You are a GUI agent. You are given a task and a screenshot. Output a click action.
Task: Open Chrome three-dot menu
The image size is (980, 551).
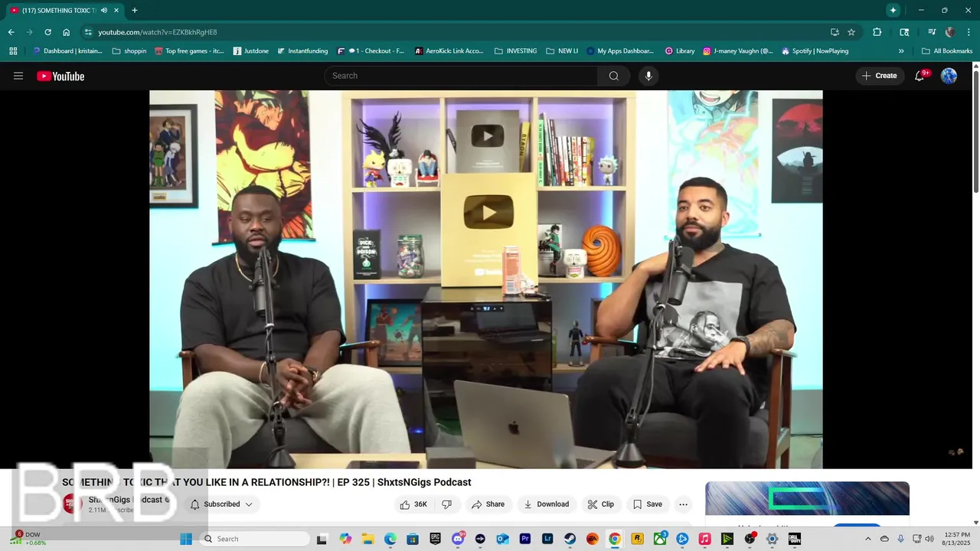click(969, 32)
